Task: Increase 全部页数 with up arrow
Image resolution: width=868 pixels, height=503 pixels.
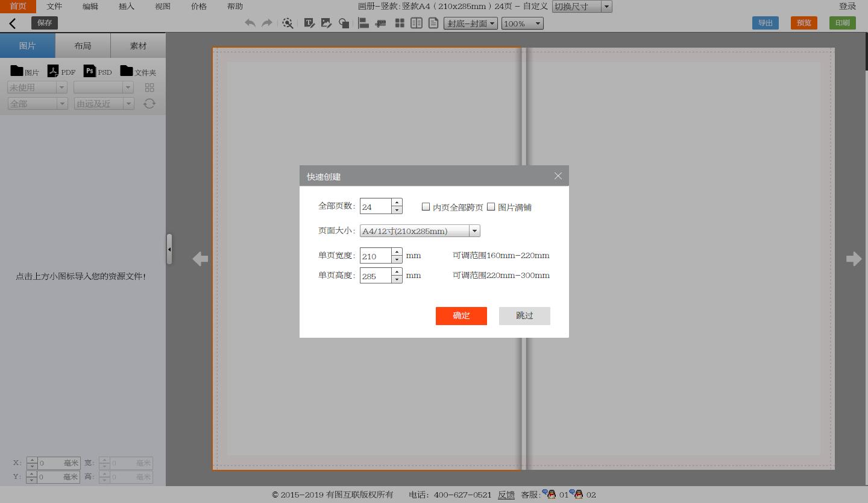Action: coord(397,203)
